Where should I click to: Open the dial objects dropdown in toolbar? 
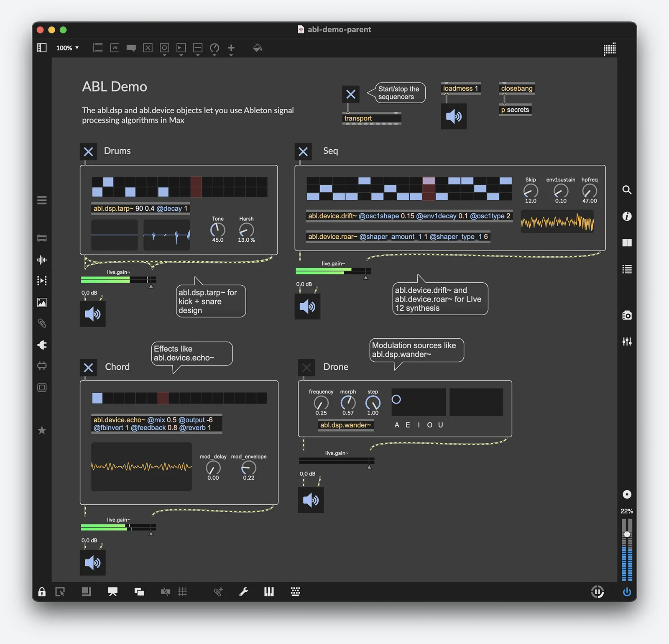tap(214, 49)
